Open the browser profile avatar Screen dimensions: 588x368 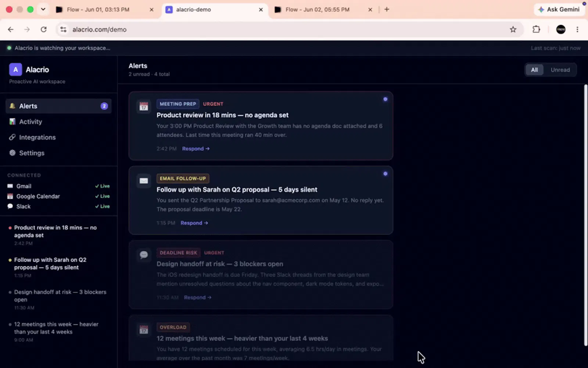pyautogui.click(x=561, y=29)
